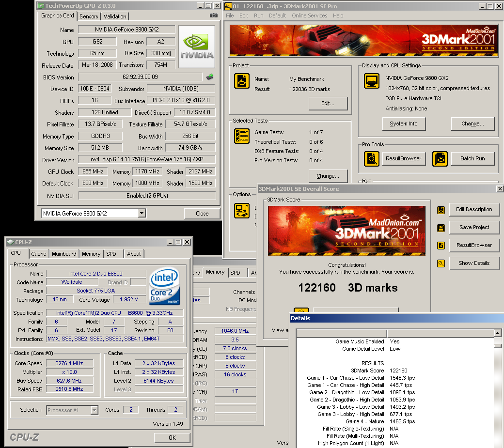Click the Core Speed 6276.4 MHz field
This screenshot has height=448, width=504.
click(69, 363)
